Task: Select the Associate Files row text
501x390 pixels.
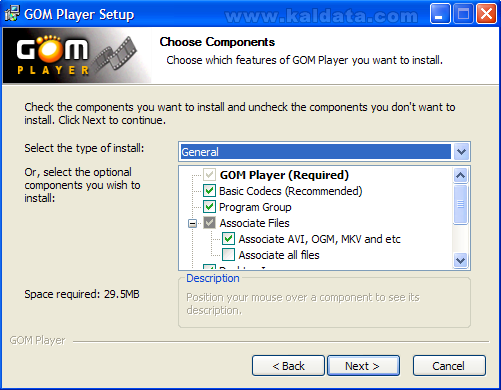Action: pos(254,223)
